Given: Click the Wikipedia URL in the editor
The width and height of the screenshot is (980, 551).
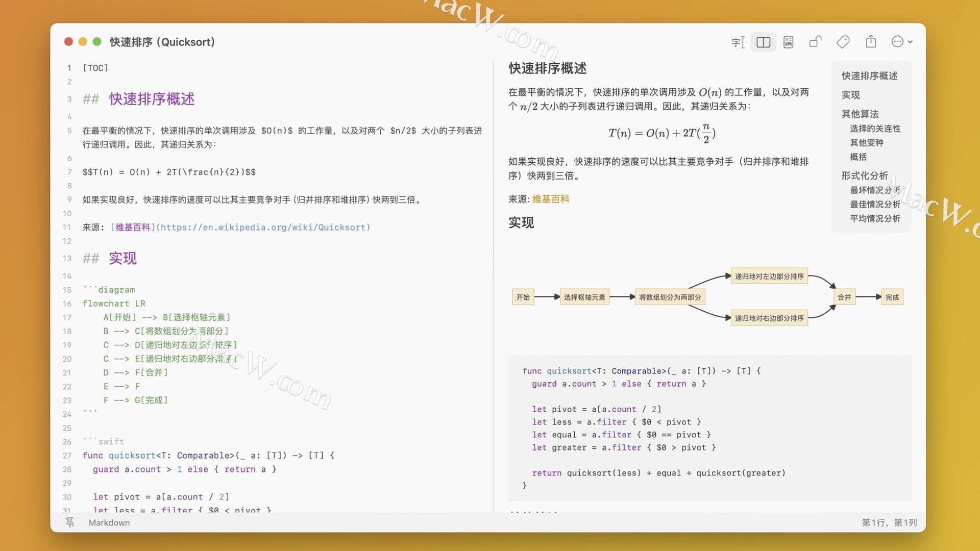Looking at the screenshot, I should point(263,227).
